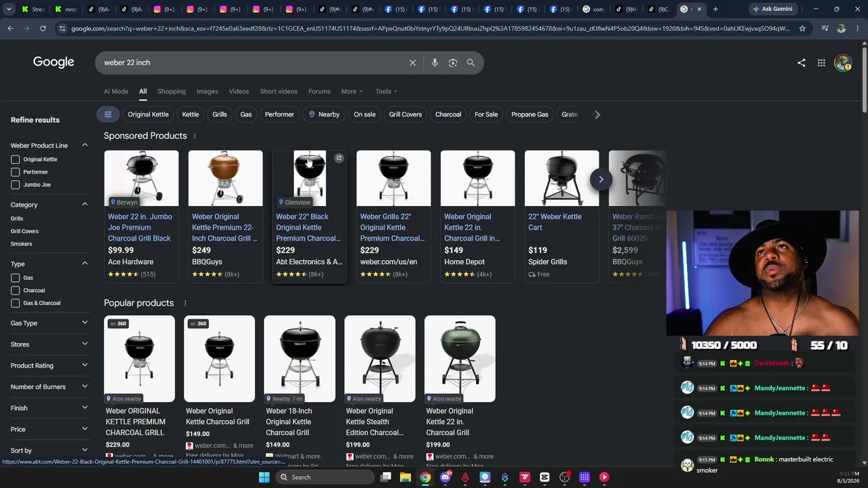Clear the search box with the X
868x488 pixels.
click(x=412, y=62)
